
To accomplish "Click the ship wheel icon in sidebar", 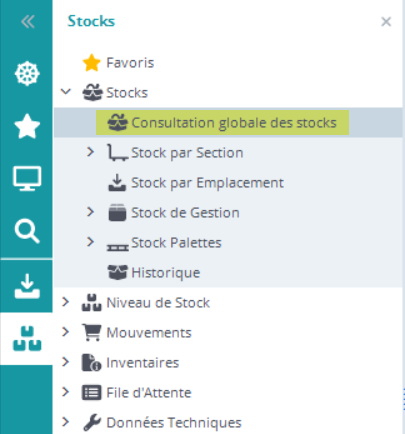I will tap(27, 74).
